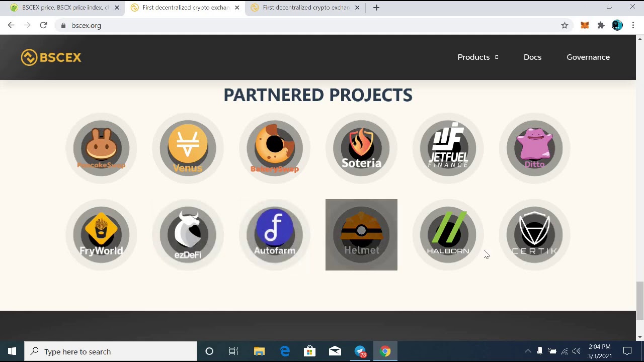Click the page vertical scrollbar thumb

640,300
